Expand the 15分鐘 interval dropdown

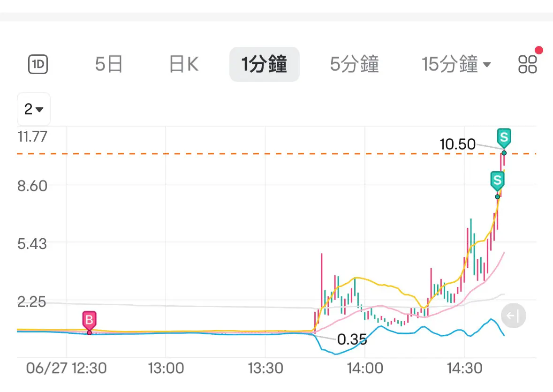tap(456, 64)
